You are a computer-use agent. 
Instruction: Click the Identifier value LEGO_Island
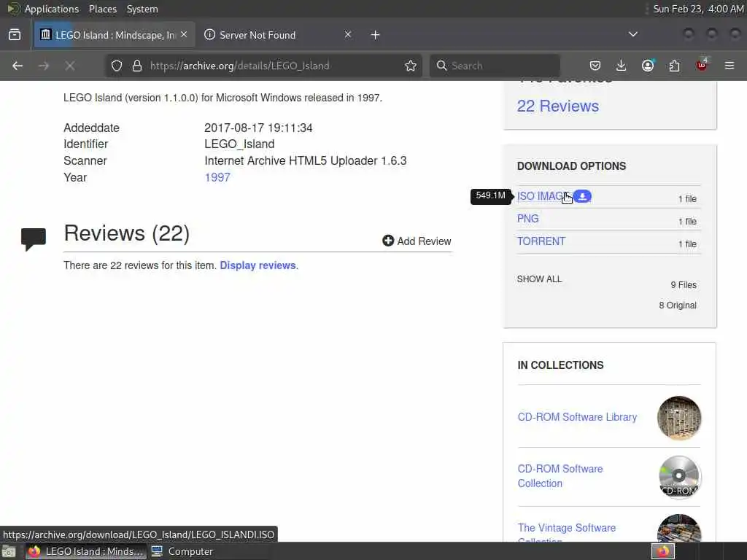(239, 144)
